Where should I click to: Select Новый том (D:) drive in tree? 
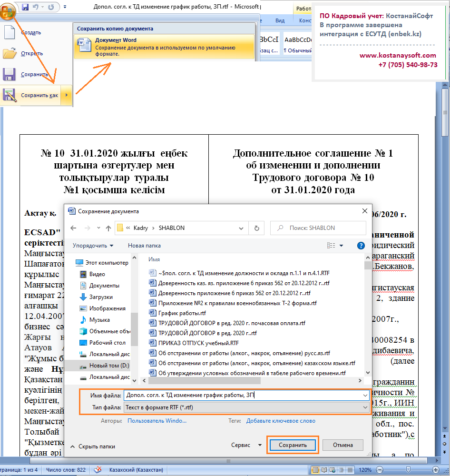(104, 366)
